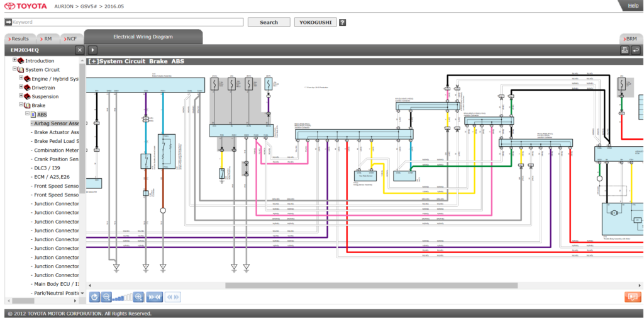This screenshot has height=318, width=644.
Task: Select DLC3 / I39 tree item
Action: pyautogui.click(x=47, y=168)
